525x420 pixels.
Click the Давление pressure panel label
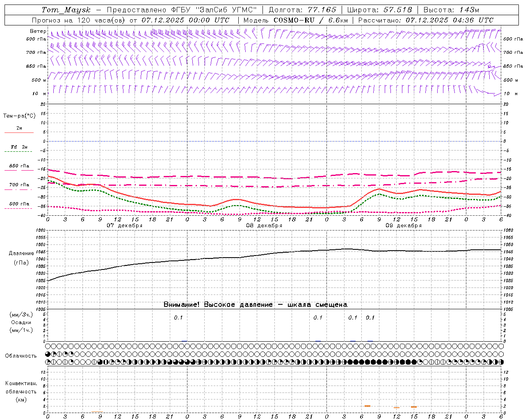click(x=21, y=253)
